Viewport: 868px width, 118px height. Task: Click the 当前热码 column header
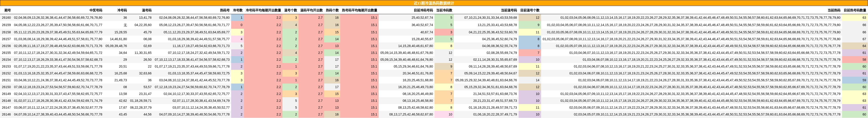(834, 10)
